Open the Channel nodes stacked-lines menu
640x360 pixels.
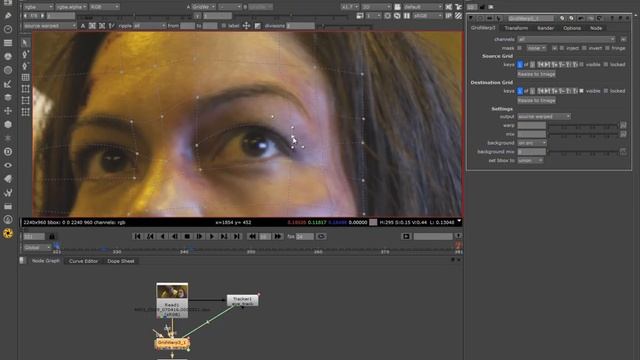click(8, 43)
